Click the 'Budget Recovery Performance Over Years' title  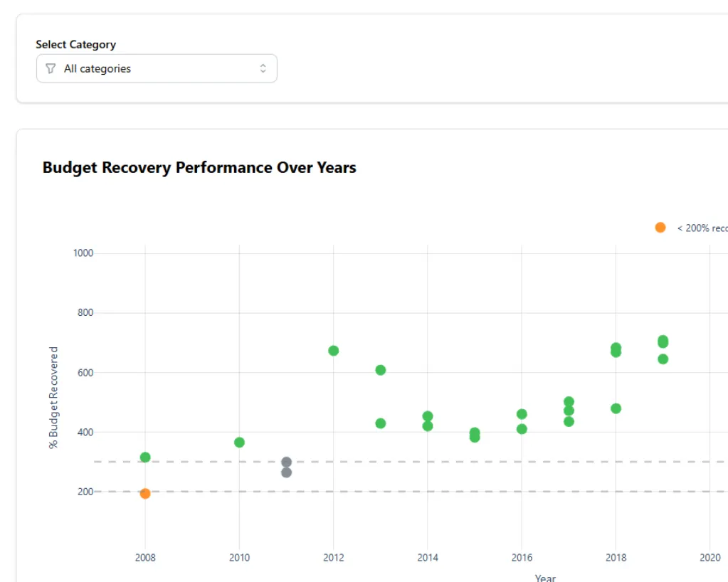[199, 168]
